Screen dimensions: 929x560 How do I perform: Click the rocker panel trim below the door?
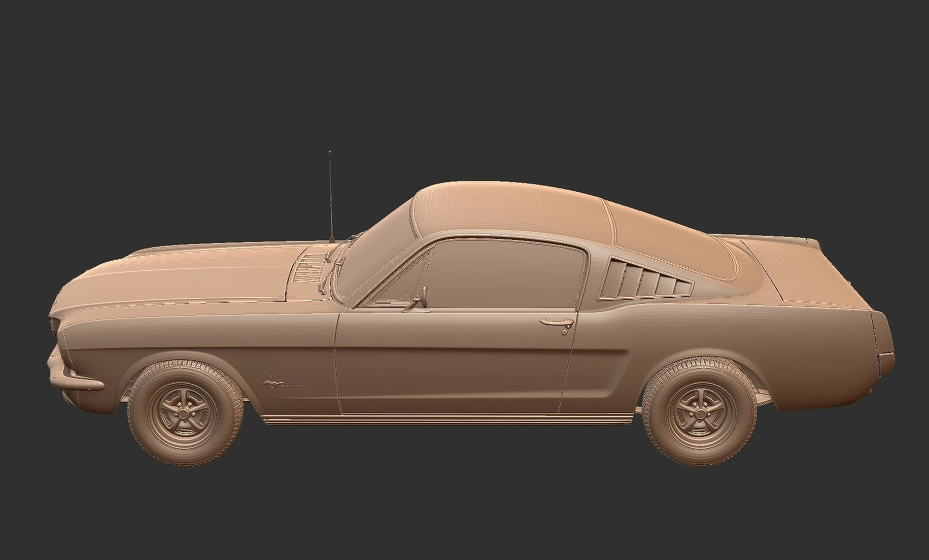(x=448, y=419)
